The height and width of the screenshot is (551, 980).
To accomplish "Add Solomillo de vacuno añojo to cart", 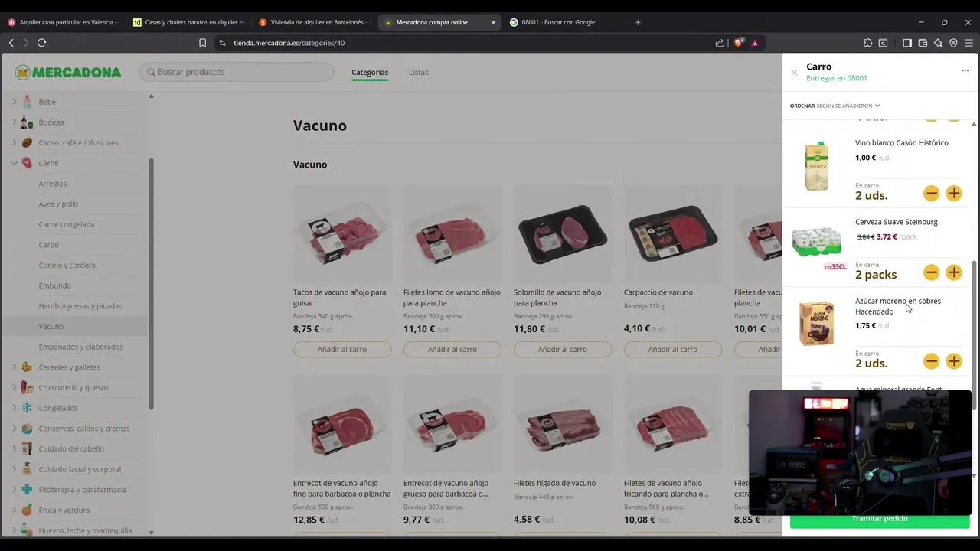I will (563, 349).
